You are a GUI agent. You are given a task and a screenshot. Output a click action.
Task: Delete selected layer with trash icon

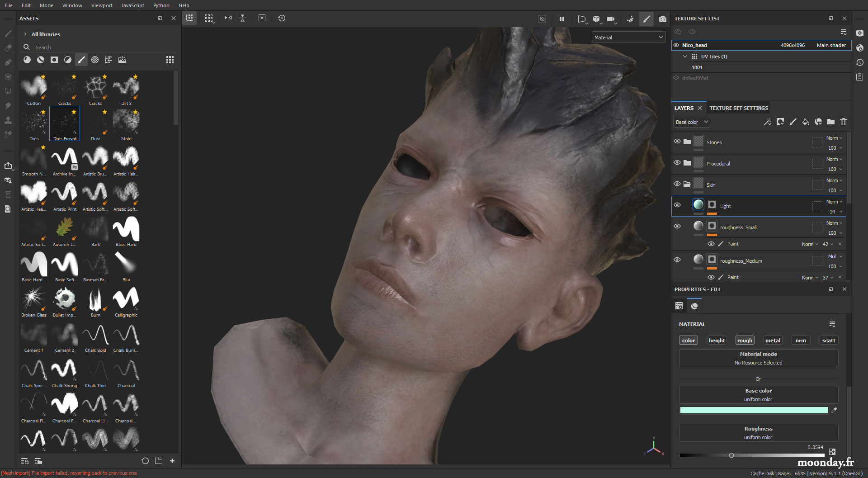844,122
